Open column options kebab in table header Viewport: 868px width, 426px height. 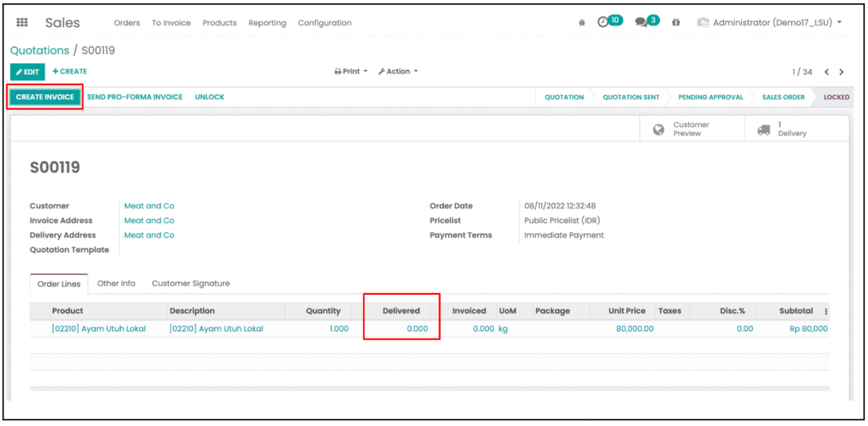tap(826, 312)
